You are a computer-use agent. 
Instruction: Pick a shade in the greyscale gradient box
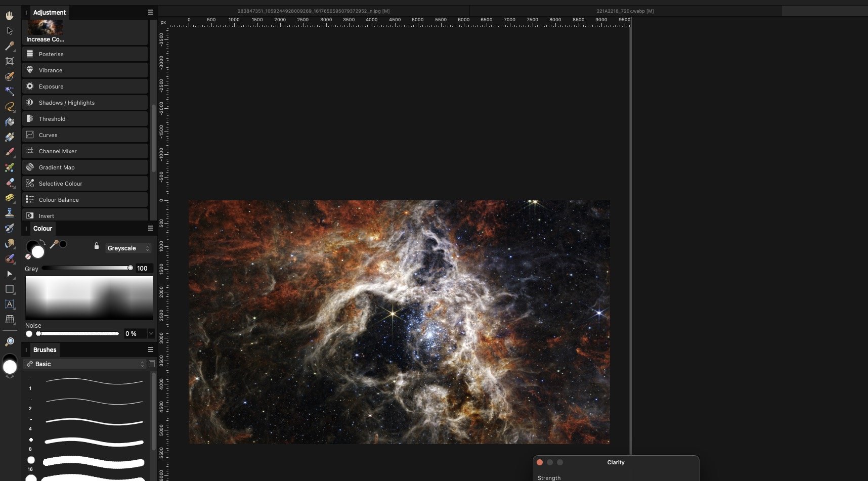(x=89, y=297)
